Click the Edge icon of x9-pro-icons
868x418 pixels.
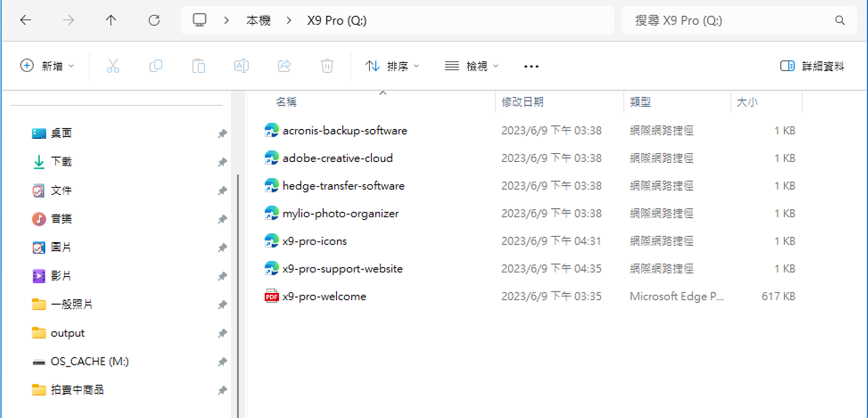271,241
